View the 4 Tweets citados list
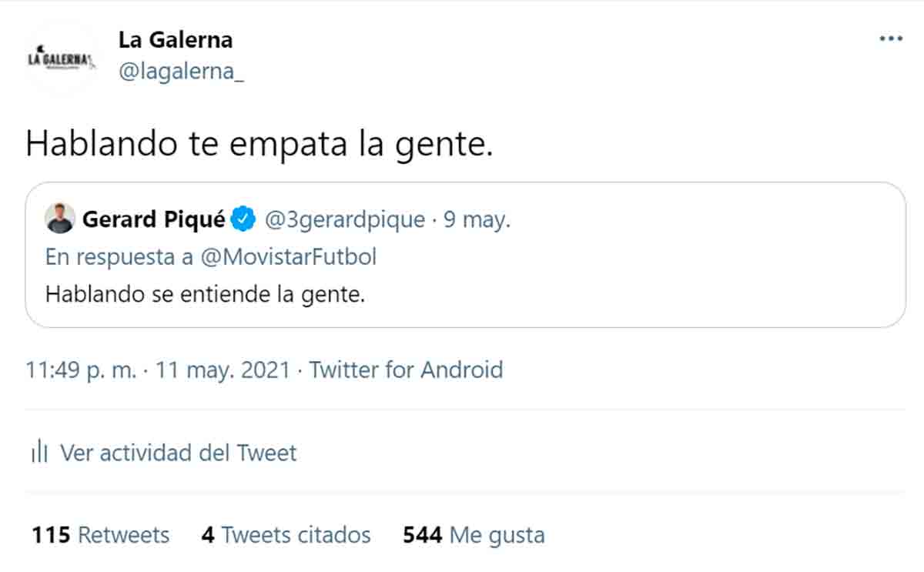This screenshot has width=924, height=572. click(x=286, y=534)
